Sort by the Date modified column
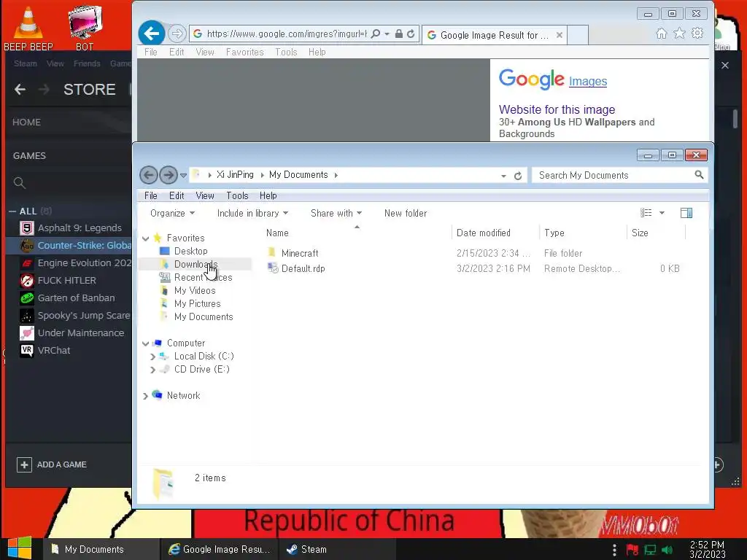747x560 pixels. tap(483, 233)
